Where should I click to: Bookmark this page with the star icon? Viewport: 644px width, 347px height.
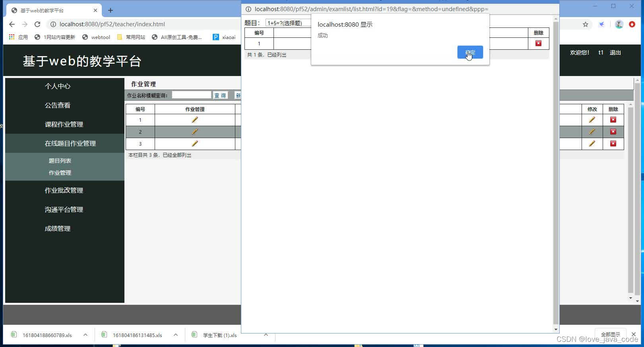point(585,24)
